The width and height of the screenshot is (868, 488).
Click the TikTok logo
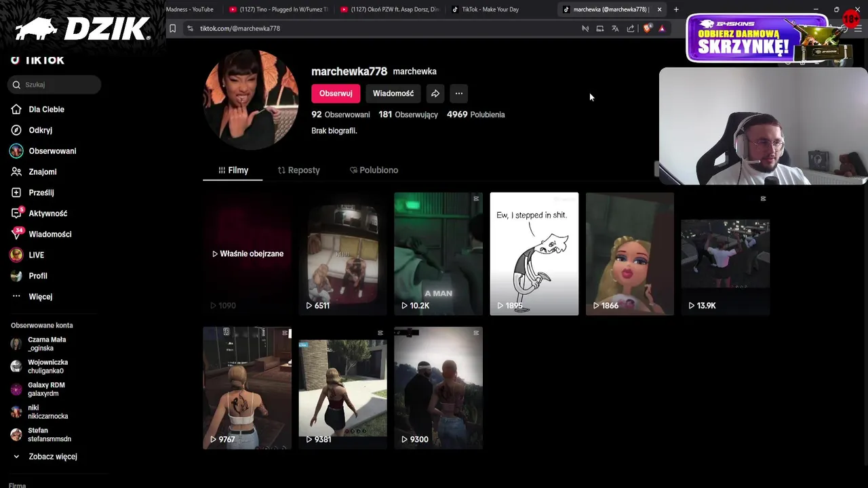point(37,60)
